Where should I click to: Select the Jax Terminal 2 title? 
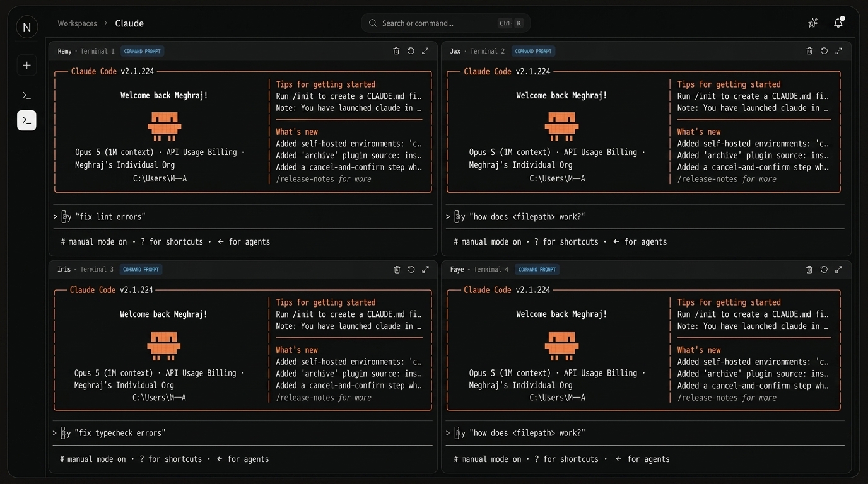click(x=478, y=51)
